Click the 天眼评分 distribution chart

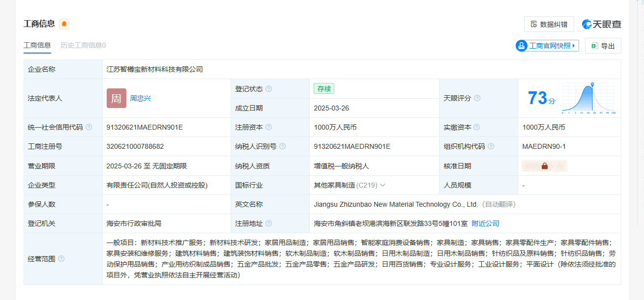(589, 98)
